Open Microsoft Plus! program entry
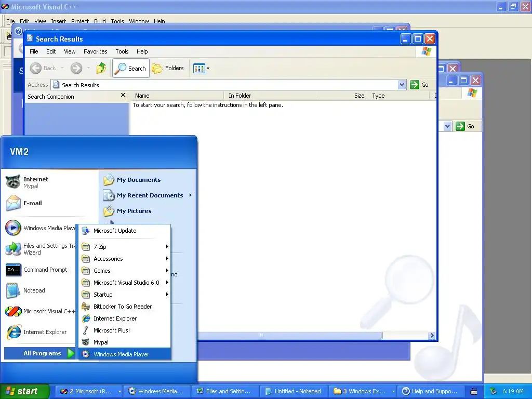Viewport: 532px width, 399px height. tap(125, 330)
